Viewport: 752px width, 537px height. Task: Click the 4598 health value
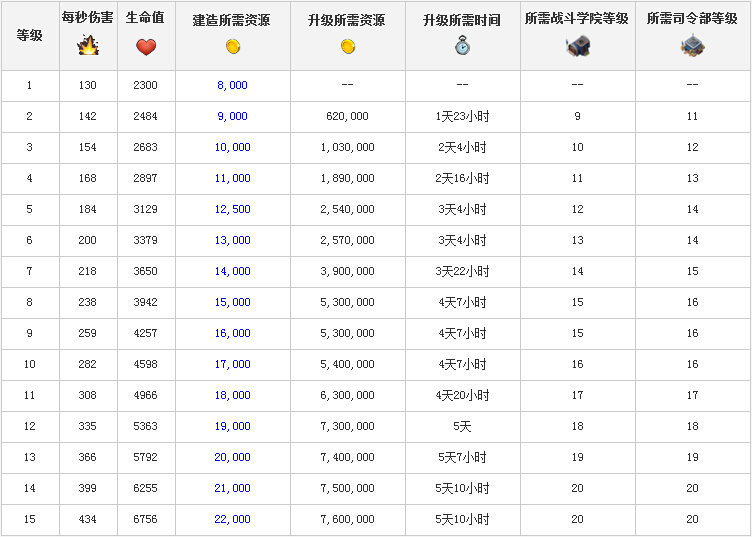click(x=145, y=364)
